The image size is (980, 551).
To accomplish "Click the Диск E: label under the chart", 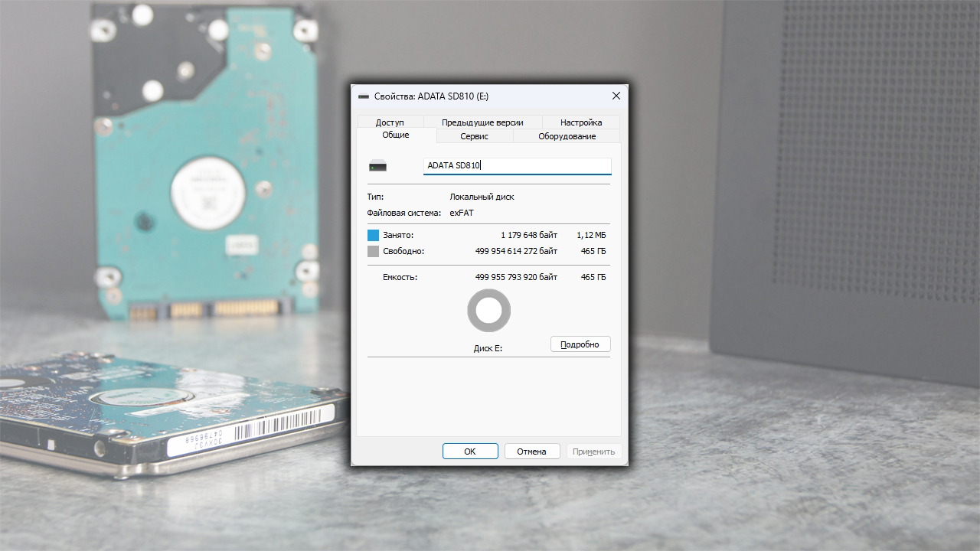I will (x=488, y=348).
